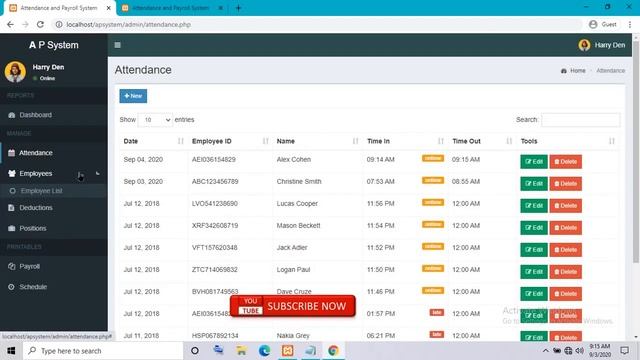Click the late badge on 01:57 PM row
640x360 pixels.
coord(436,313)
